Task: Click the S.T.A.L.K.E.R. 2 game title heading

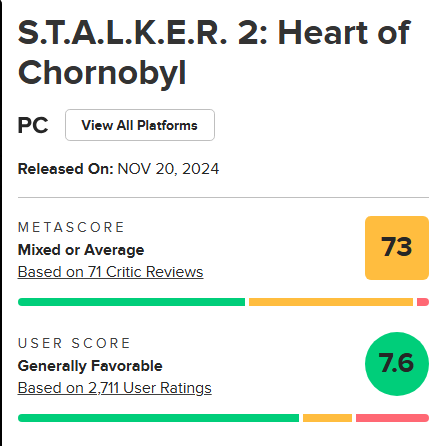Action: 214,52
